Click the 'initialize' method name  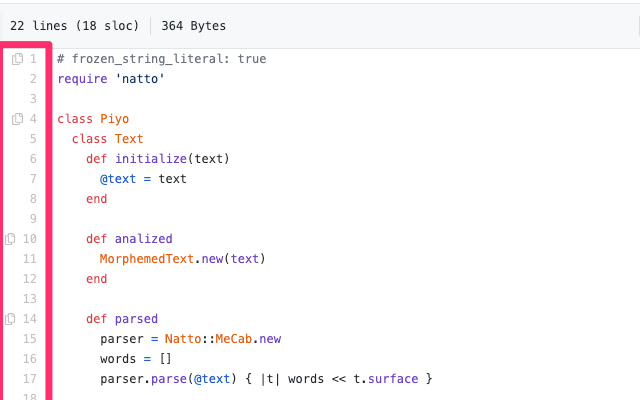151,159
